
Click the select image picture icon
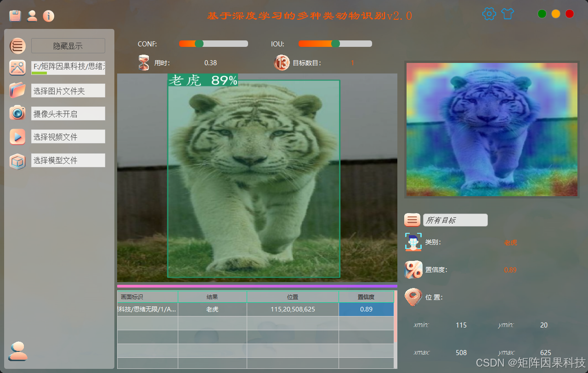click(x=17, y=68)
